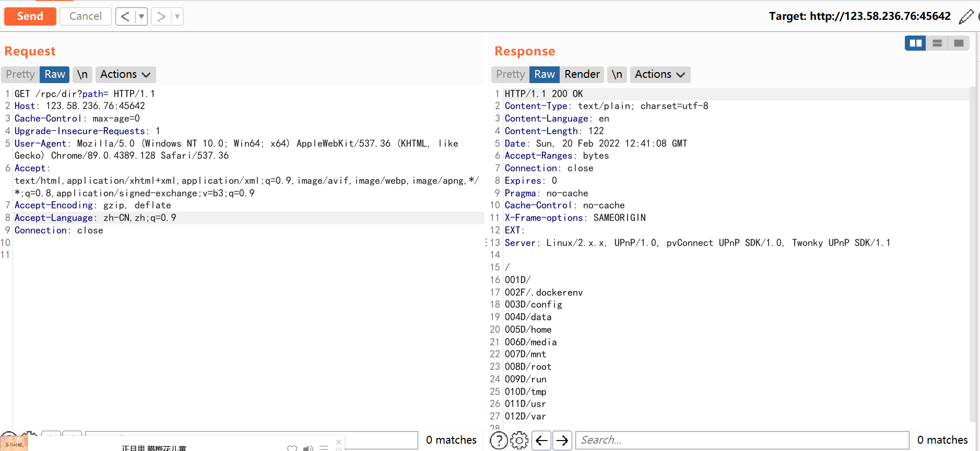
Task: Open the response search help icon
Action: click(499, 441)
